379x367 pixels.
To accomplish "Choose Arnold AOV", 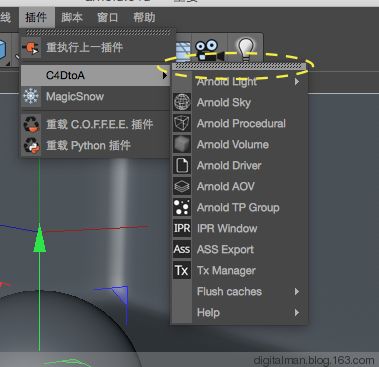I will (x=239, y=187).
